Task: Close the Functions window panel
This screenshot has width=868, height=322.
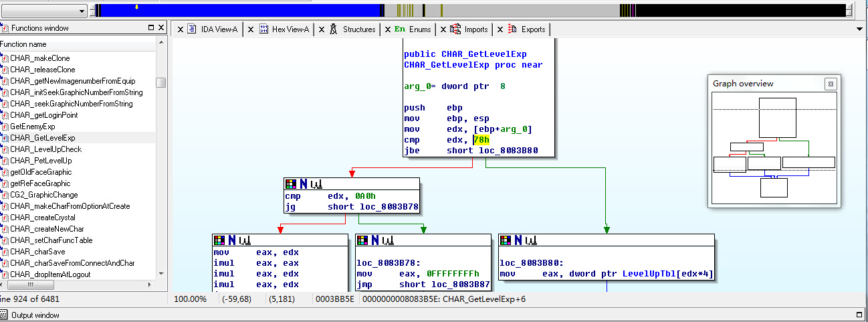Action: (x=161, y=28)
